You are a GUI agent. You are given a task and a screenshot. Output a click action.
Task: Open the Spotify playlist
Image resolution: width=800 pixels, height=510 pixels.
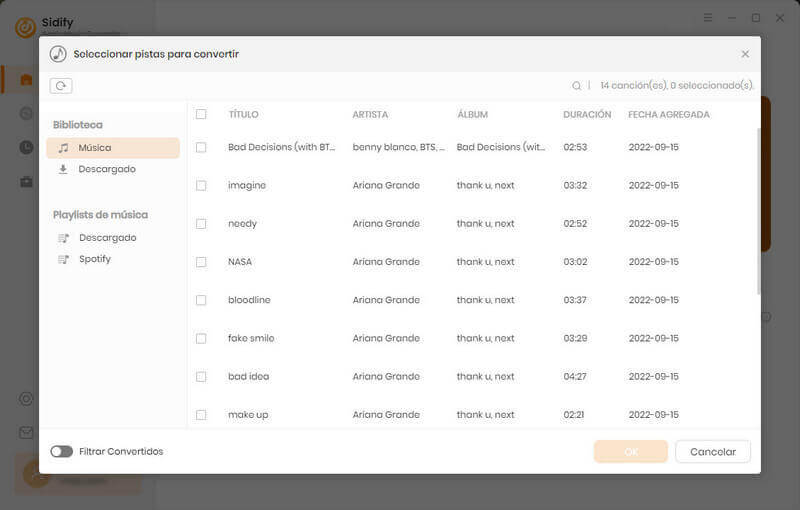pos(94,259)
